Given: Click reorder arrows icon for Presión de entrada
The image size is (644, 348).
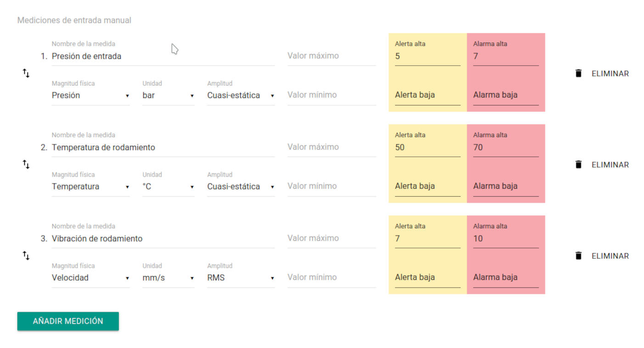Looking at the screenshot, I should point(26,73).
